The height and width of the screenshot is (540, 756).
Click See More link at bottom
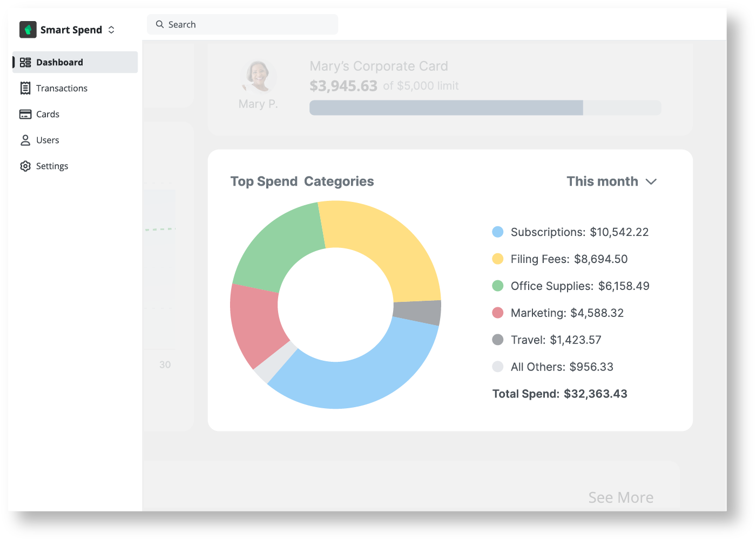(x=621, y=497)
